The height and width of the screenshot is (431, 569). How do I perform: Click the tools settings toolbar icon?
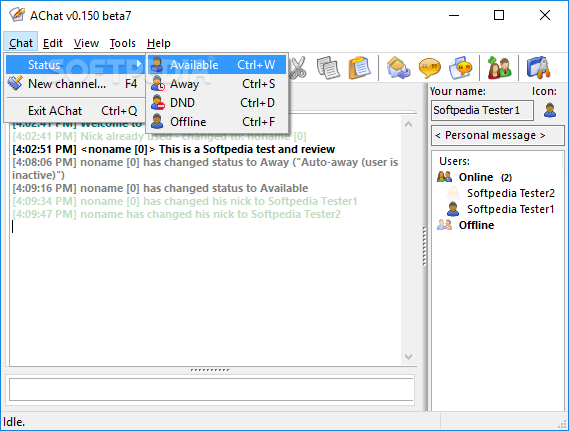pos(539,68)
